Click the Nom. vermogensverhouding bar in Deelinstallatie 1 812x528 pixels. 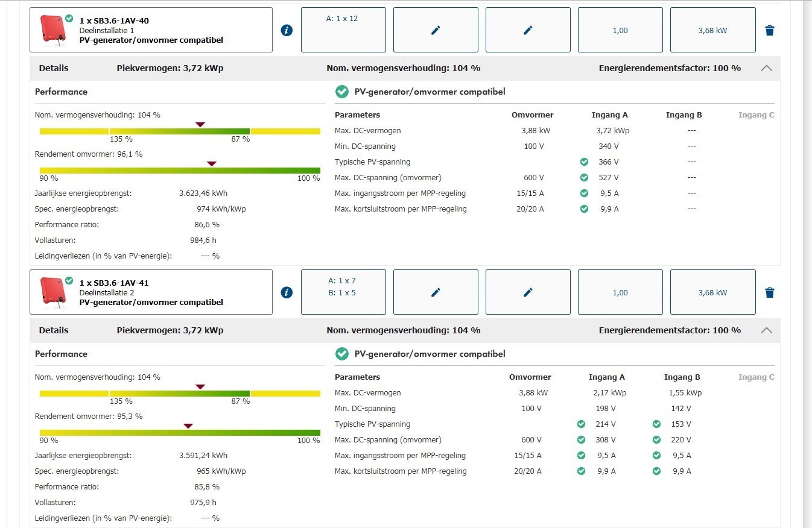point(180,131)
